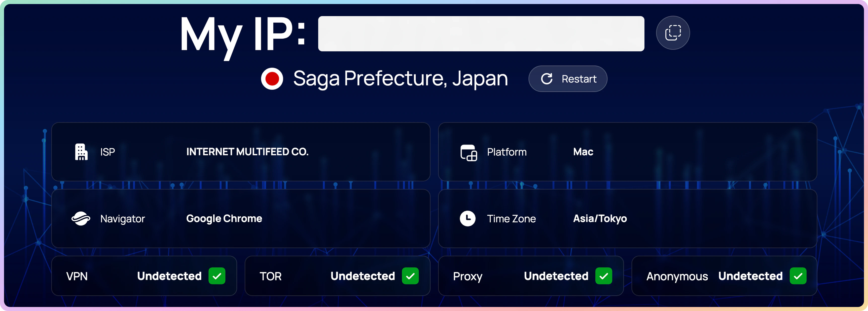Click the green VPN check mark
This screenshot has height=311, width=868.
point(217,276)
